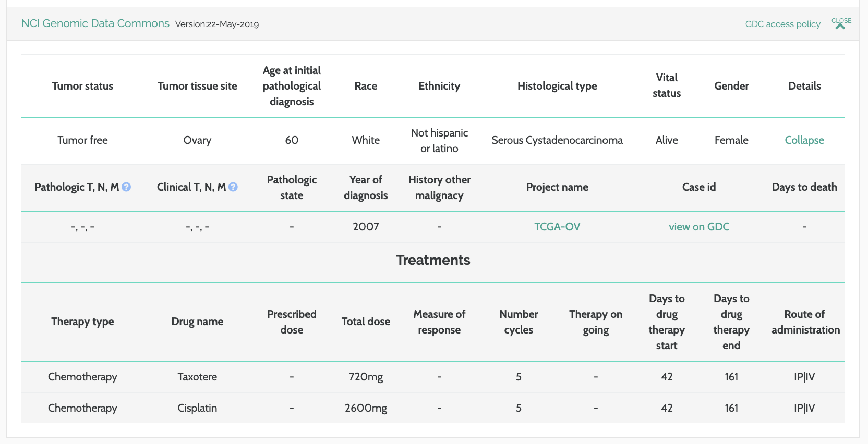Select the Alive vital status cell
This screenshot has width=868, height=444.
pos(667,140)
